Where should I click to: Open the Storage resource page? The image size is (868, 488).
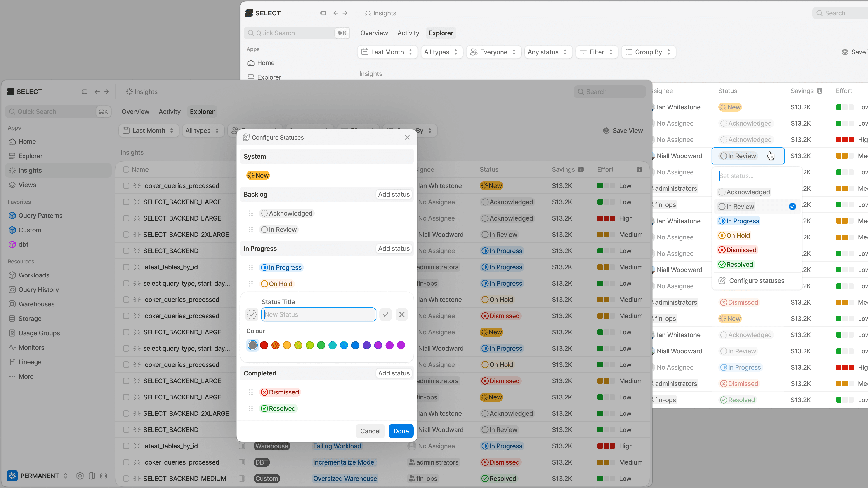click(30, 319)
